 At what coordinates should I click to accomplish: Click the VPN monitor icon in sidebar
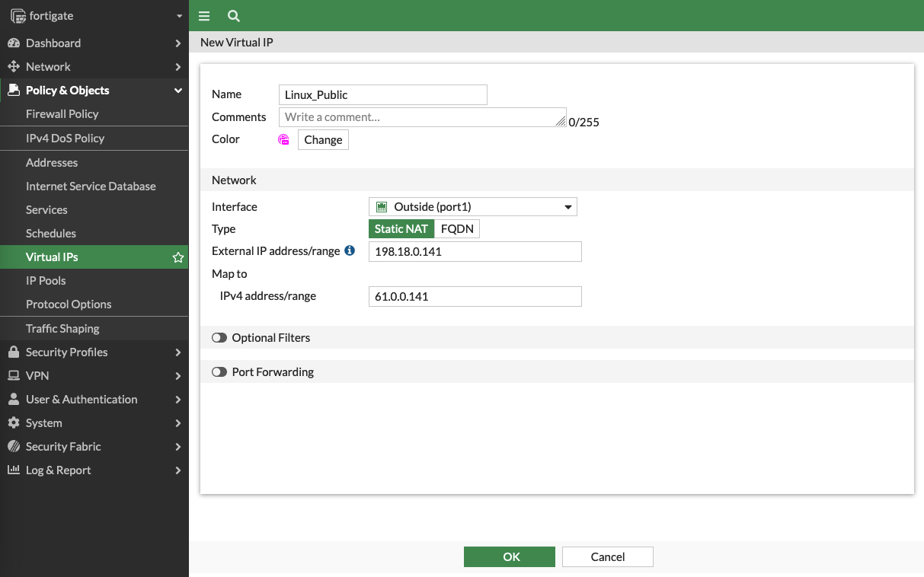13,376
